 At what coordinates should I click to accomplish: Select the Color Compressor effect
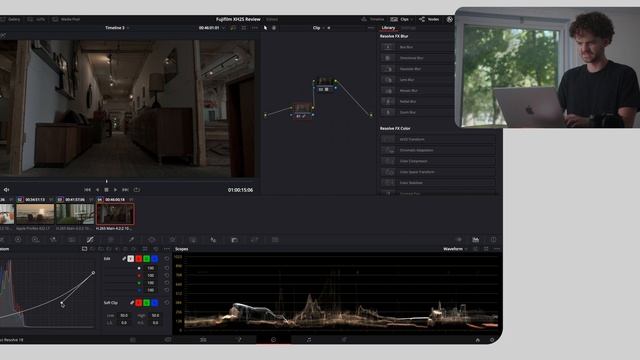click(438, 161)
